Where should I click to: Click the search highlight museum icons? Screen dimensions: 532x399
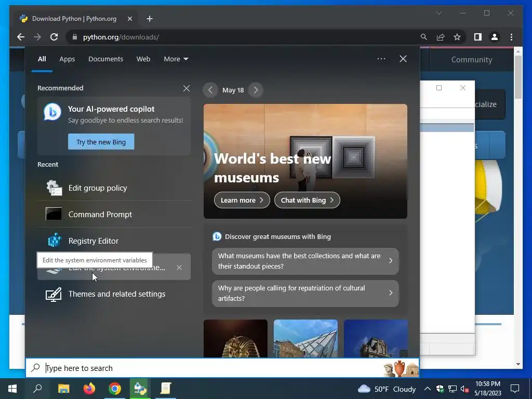point(401,368)
